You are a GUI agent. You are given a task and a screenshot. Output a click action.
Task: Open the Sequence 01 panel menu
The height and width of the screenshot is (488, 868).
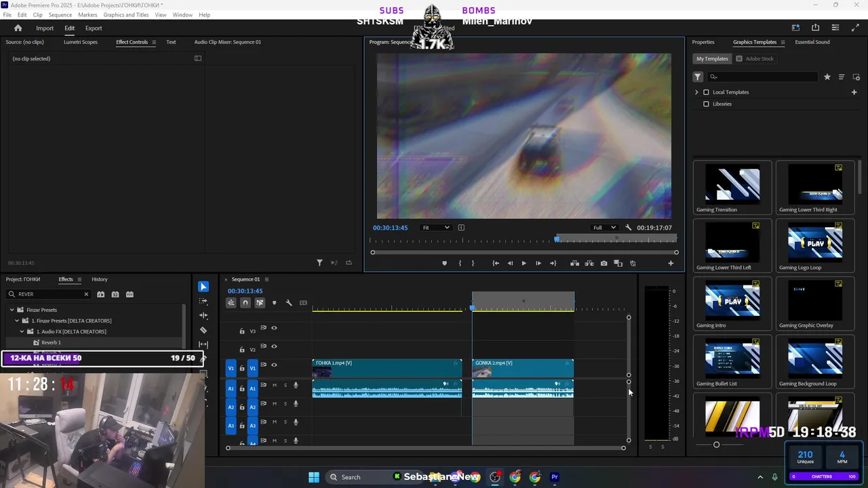click(267, 279)
